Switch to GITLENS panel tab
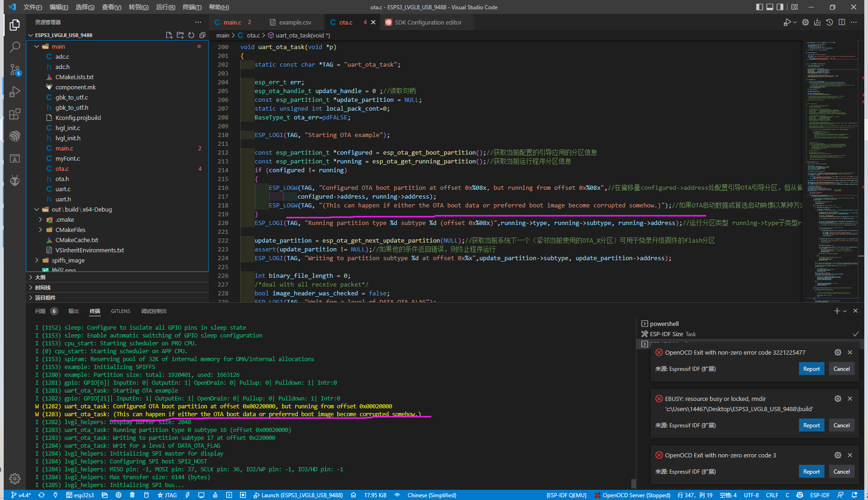The width and height of the screenshot is (868, 500). pos(120,311)
